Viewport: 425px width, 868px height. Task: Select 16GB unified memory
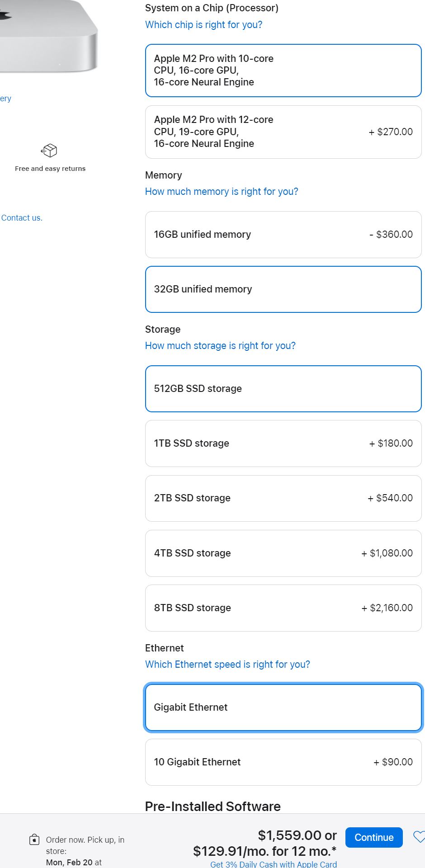[x=283, y=235]
